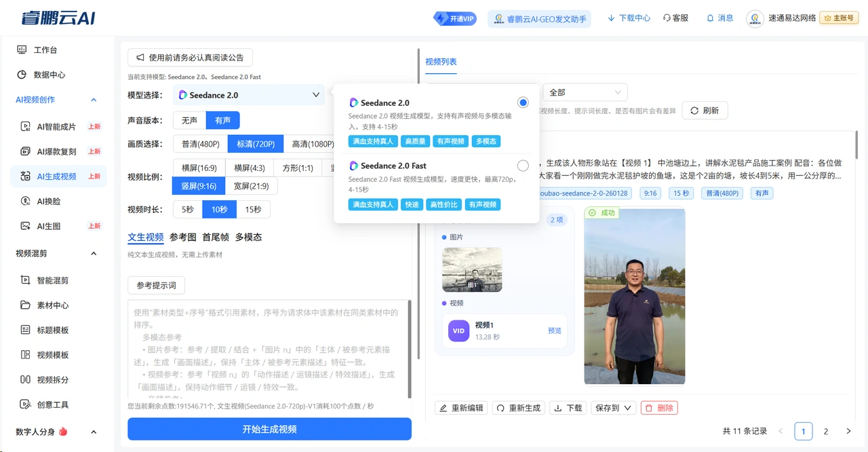The width and height of the screenshot is (868, 452).
Task: Click the 重新生成 button
Action: pyautogui.click(x=518, y=408)
